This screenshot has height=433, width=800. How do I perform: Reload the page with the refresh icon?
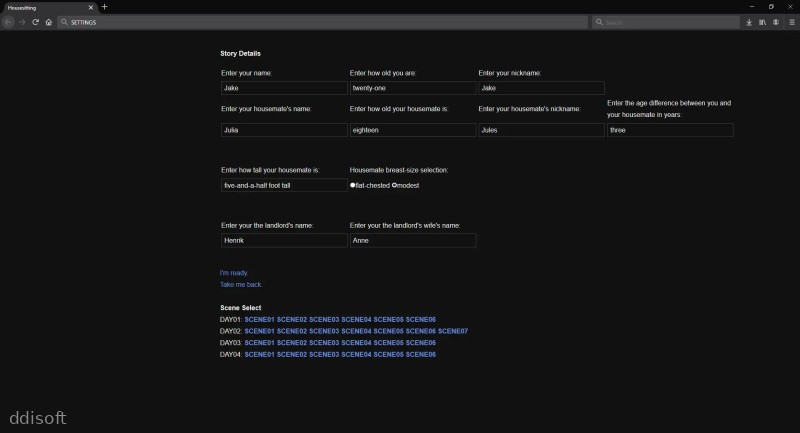tap(35, 22)
